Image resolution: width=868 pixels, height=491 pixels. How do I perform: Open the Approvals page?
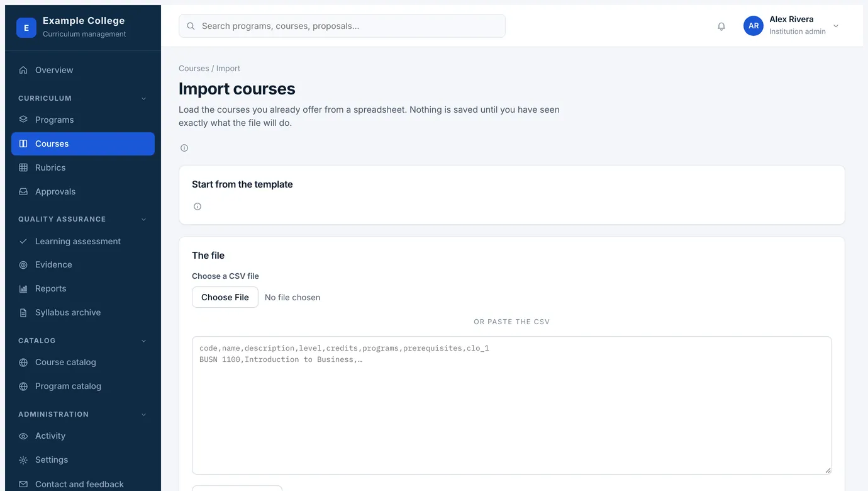click(x=83, y=191)
